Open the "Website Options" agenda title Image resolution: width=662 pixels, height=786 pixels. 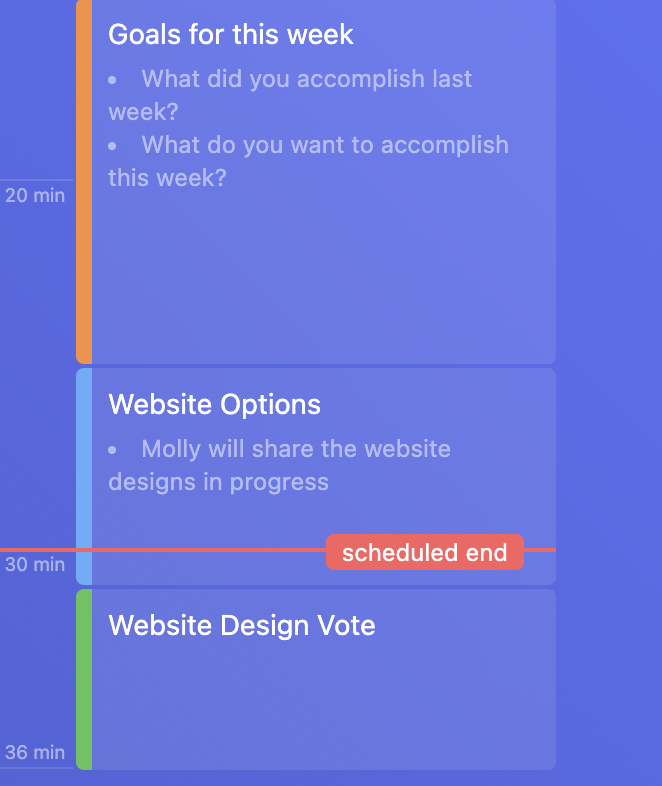tap(215, 405)
